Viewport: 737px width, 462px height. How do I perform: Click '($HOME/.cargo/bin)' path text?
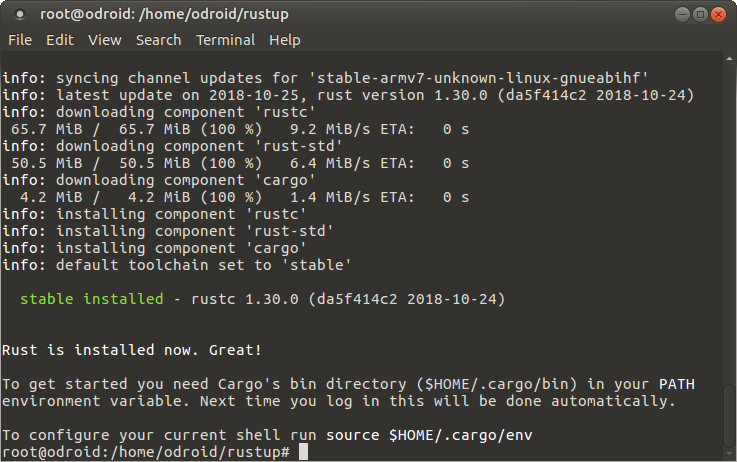coord(497,384)
